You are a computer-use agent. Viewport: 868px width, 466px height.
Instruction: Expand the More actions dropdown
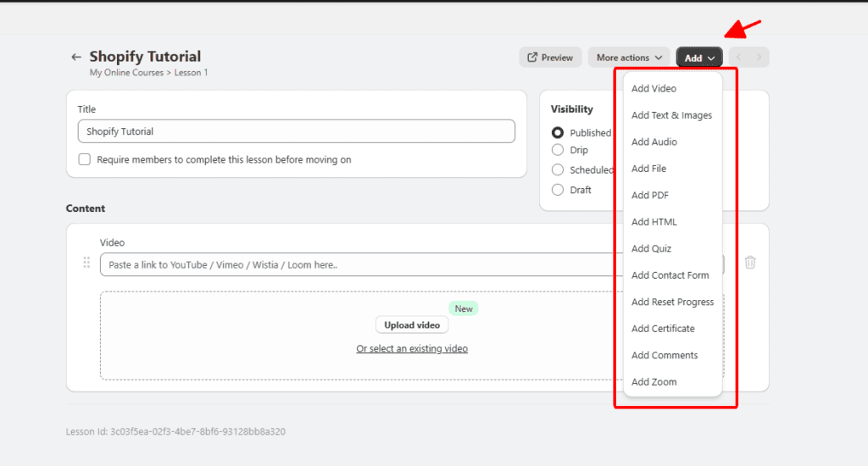628,58
